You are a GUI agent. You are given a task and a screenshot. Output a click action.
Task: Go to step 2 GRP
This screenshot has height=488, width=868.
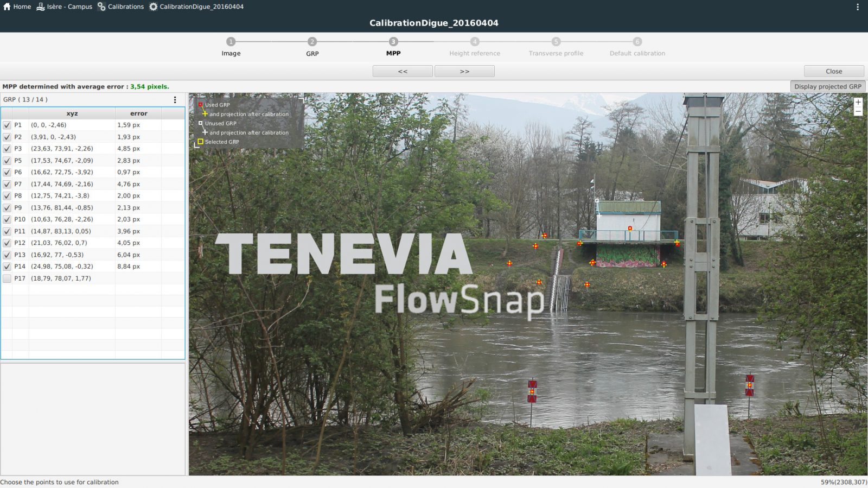click(x=312, y=47)
